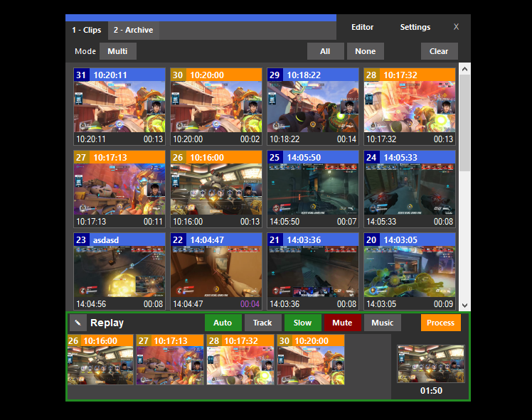
Task: Start the orange Process button
Action: [441, 323]
